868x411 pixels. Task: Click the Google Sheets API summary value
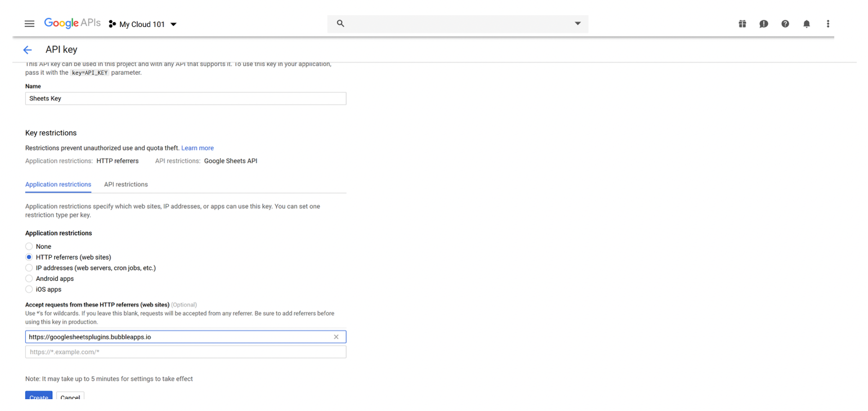click(231, 161)
